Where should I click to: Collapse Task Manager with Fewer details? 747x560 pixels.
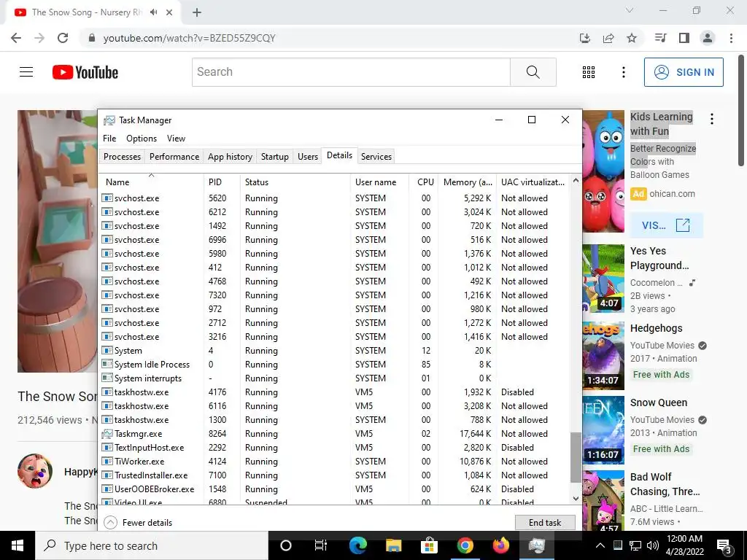coord(138,522)
